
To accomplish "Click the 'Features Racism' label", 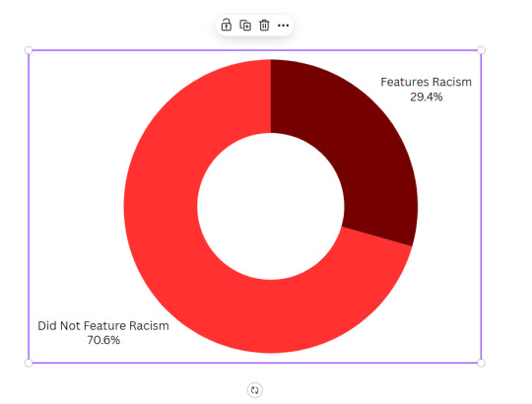I will (x=427, y=82).
